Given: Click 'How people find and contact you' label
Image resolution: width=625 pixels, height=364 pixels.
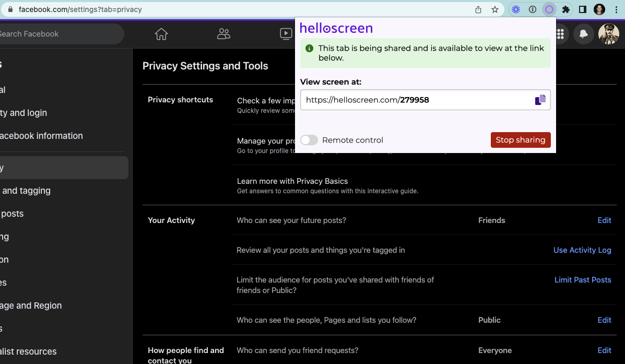Looking at the screenshot, I should [x=186, y=355].
